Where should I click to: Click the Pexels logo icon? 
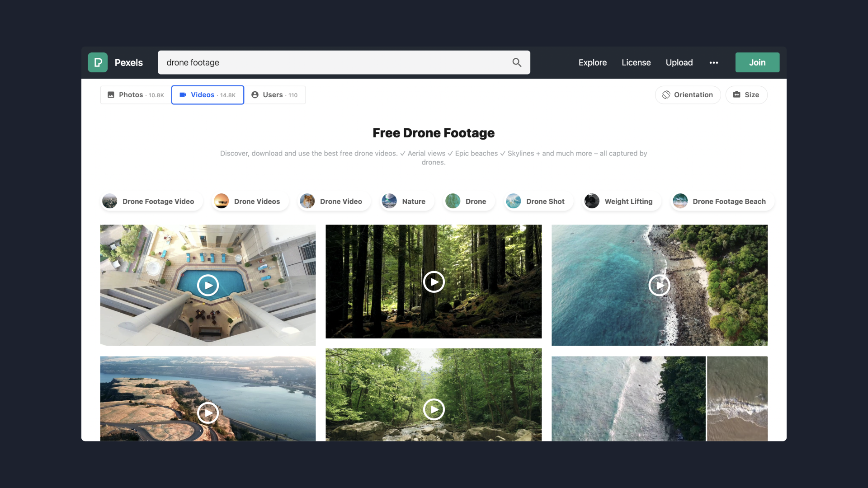[98, 62]
